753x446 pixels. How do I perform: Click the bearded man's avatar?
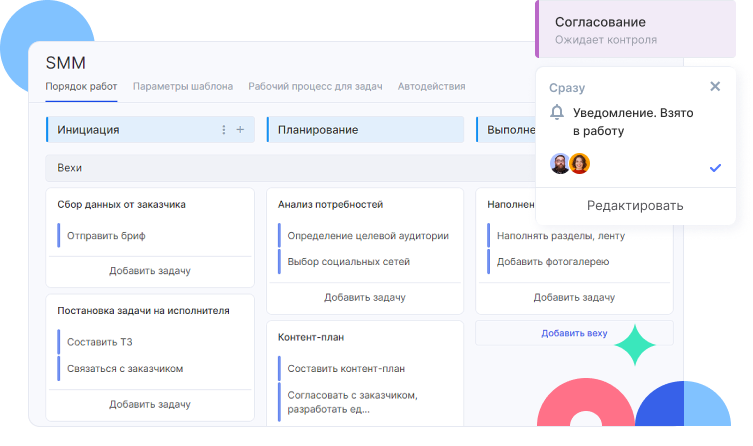(560, 164)
